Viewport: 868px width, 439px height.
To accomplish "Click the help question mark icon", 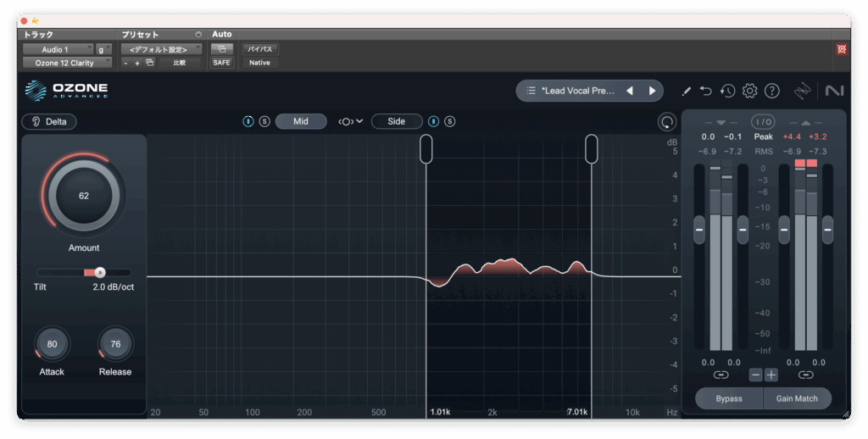I will click(x=771, y=91).
